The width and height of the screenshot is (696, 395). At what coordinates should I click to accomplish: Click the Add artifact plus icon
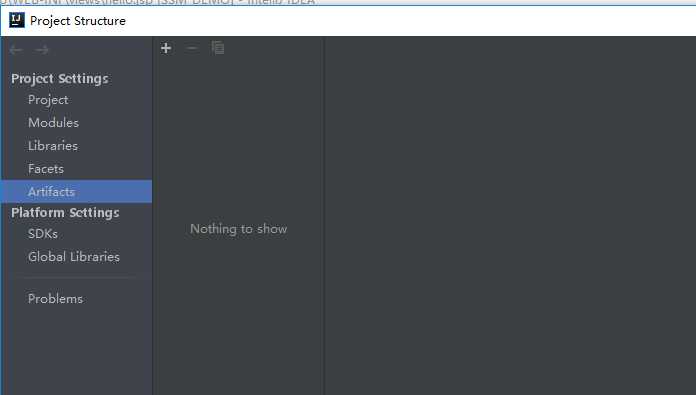166,48
